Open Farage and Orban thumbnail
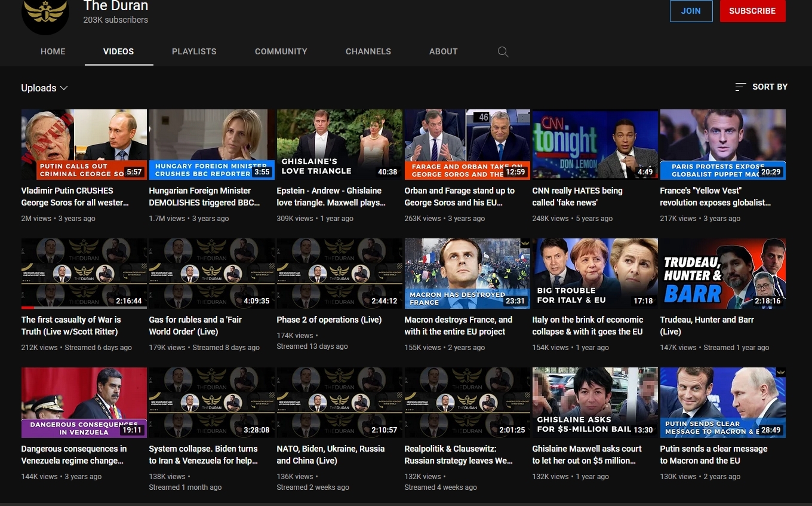 [467, 145]
